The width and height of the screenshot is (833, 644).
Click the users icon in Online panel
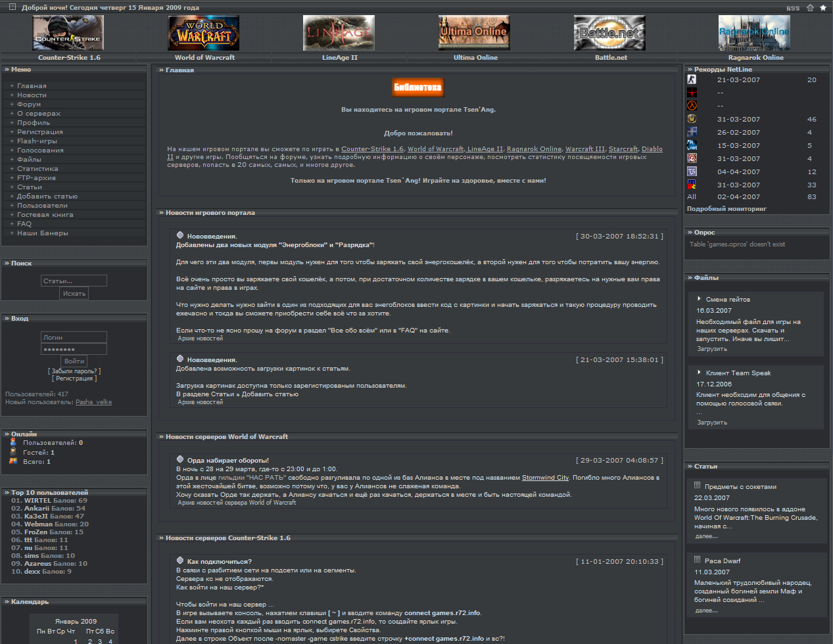13,442
